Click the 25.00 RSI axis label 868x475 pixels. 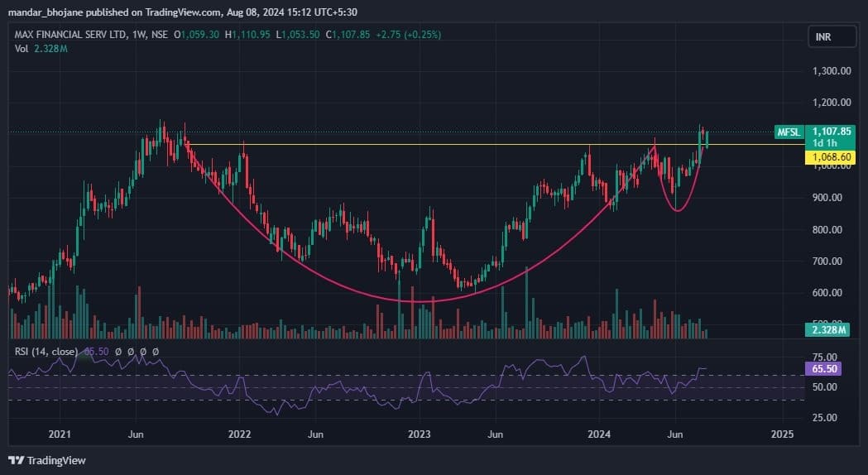pos(824,417)
